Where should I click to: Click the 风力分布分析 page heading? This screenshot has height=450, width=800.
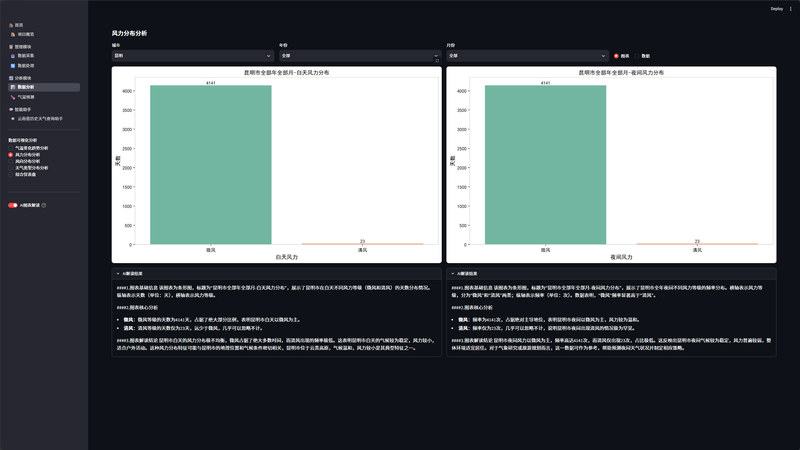[129, 33]
